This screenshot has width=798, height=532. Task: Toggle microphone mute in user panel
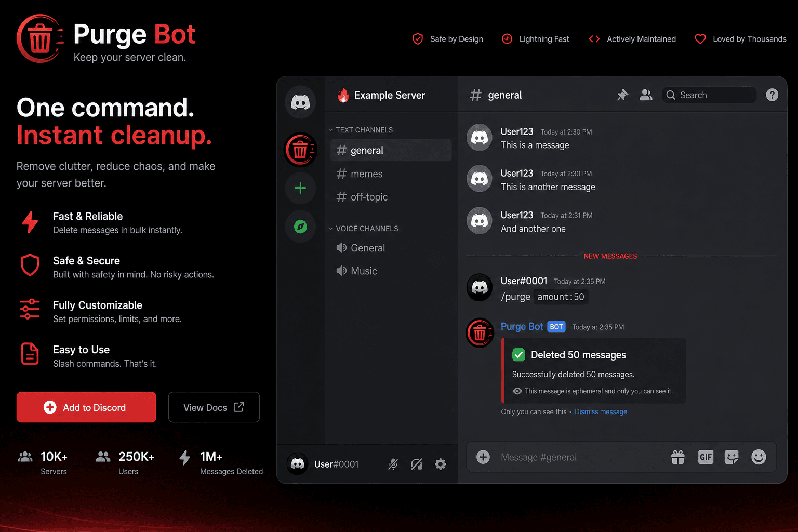point(393,464)
